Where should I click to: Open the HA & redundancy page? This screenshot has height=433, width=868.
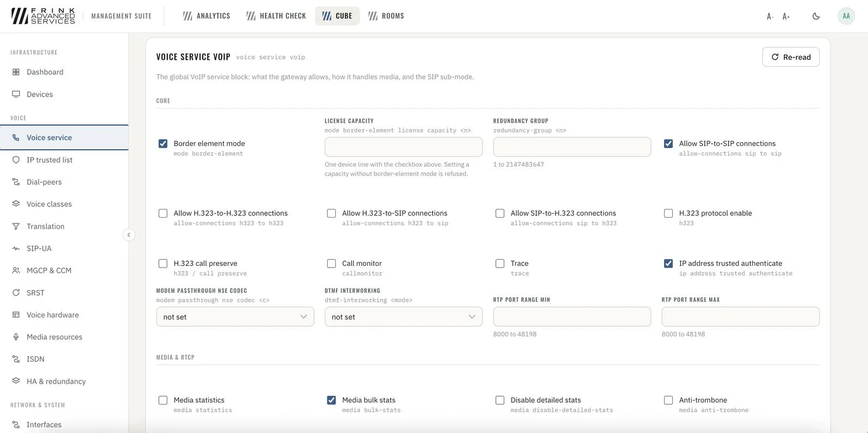(64, 381)
